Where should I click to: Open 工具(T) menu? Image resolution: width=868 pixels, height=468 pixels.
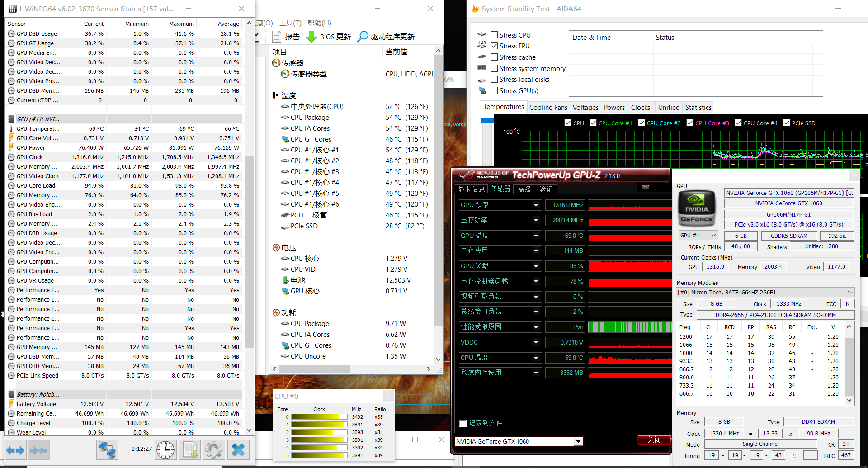tap(290, 23)
